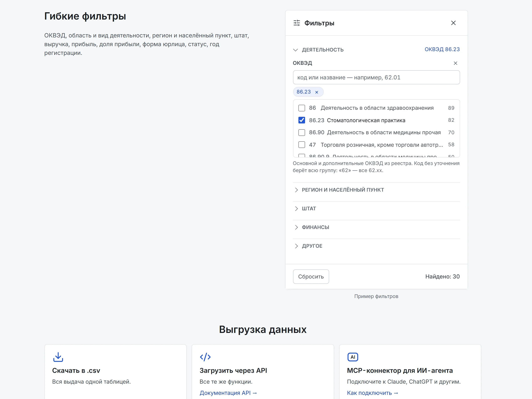The image size is (532, 399).
Task: Uncheck the 86.23 Стоматологическая практика checkbox
Action: (x=302, y=120)
